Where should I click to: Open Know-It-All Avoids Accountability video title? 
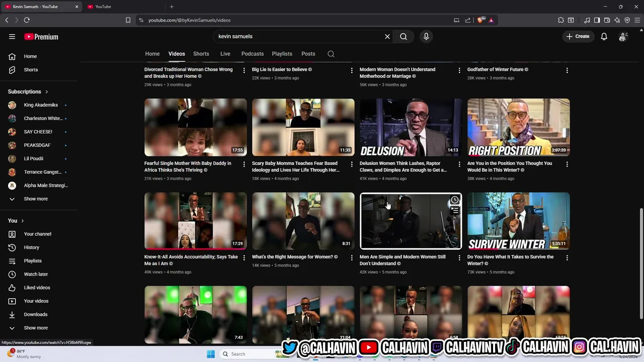191,260
